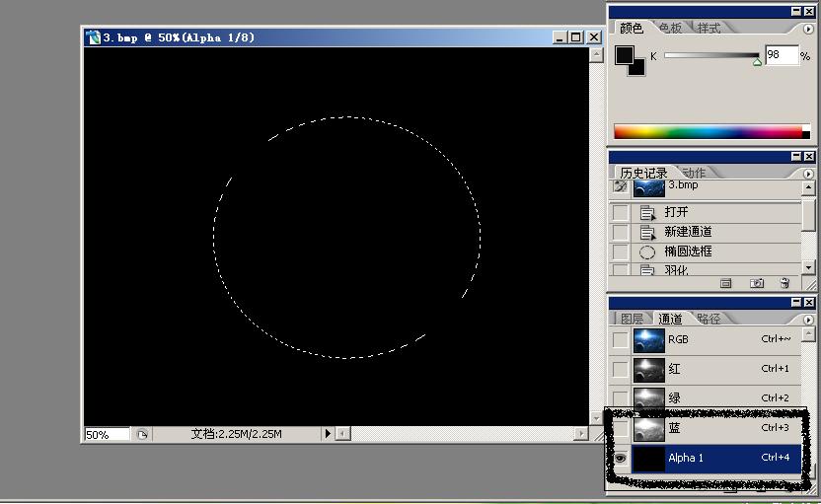Click the history brush source icon beside the 3.bmp snapshot
This screenshot has height=504, width=821.
[x=621, y=186]
